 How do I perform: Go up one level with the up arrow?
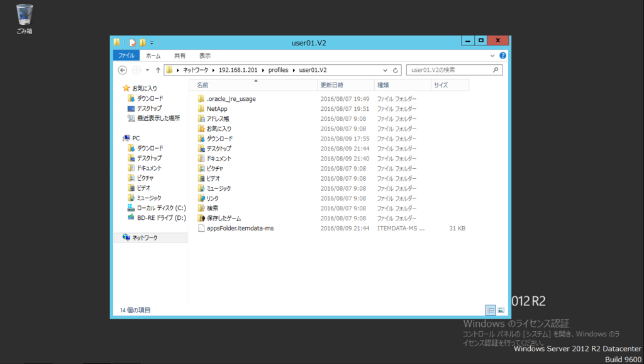pyautogui.click(x=158, y=71)
